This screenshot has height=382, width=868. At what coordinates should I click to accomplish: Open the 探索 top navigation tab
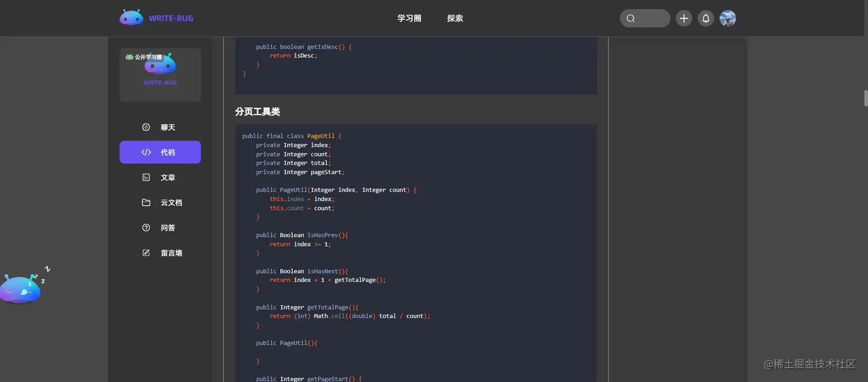455,18
